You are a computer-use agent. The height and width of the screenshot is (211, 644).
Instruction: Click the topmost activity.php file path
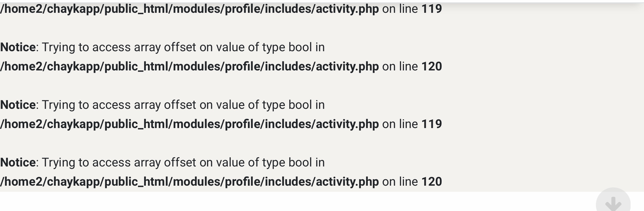189,9
